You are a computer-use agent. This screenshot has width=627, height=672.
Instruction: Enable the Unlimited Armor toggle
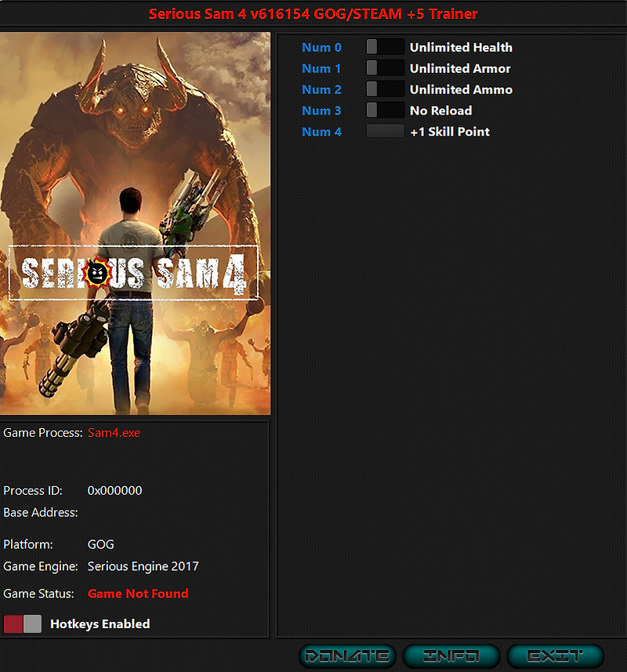(x=385, y=67)
